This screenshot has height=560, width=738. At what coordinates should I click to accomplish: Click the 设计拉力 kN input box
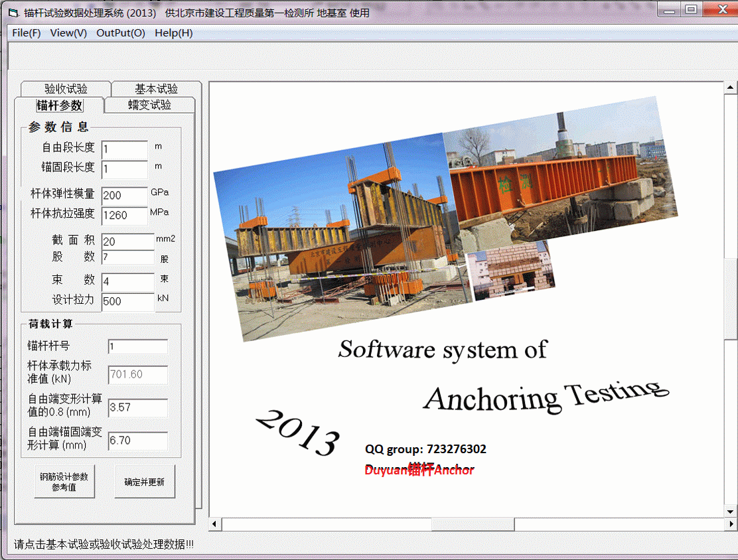point(127,301)
